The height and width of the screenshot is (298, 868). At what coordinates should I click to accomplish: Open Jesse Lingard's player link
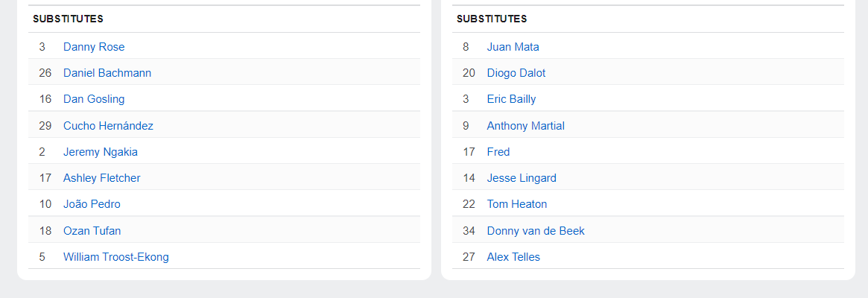[x=522, y=178]
